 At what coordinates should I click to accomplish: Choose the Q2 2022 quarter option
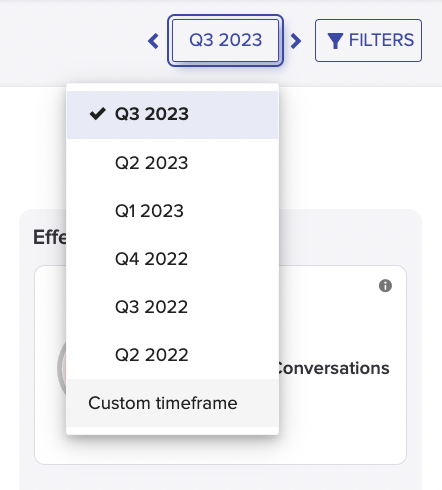pyautogui.click(x=172, y=355)
